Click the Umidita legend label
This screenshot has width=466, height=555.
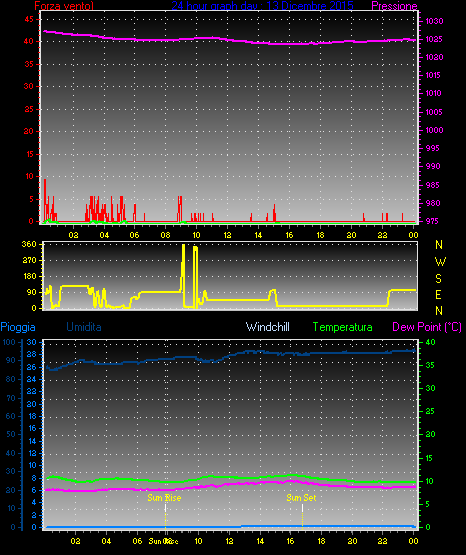[x=84, y=327]
